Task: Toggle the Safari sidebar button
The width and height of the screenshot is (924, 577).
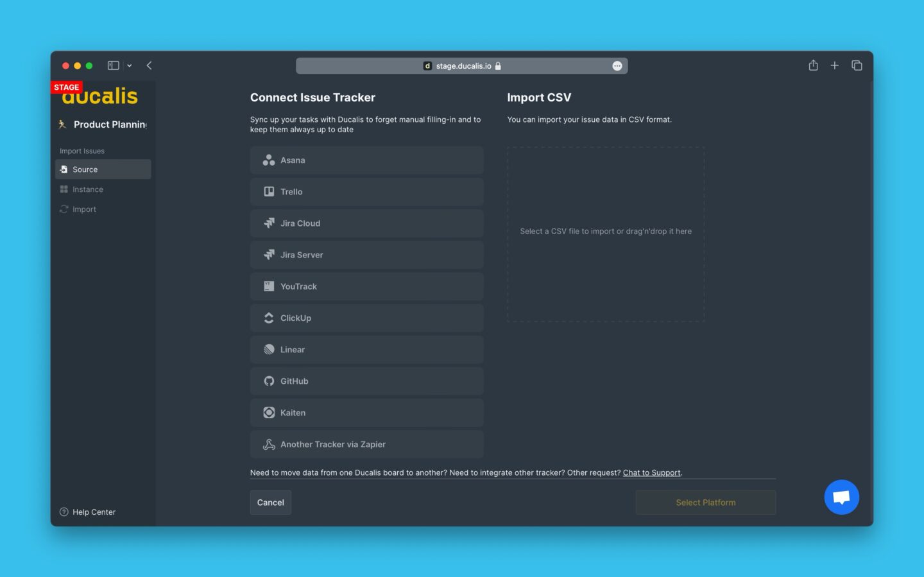Action: 113,65
